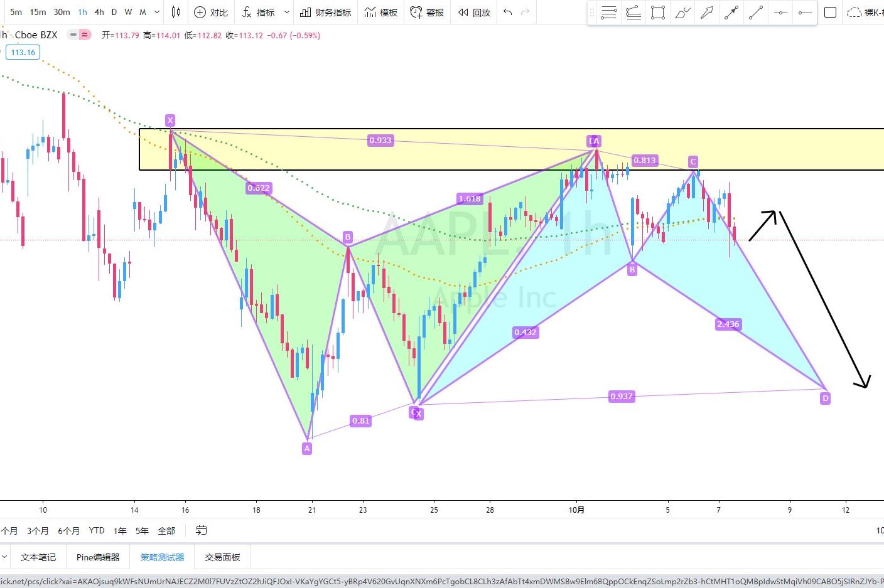Select the trend line tool
The image size is (884, 588).
[756, 13]
